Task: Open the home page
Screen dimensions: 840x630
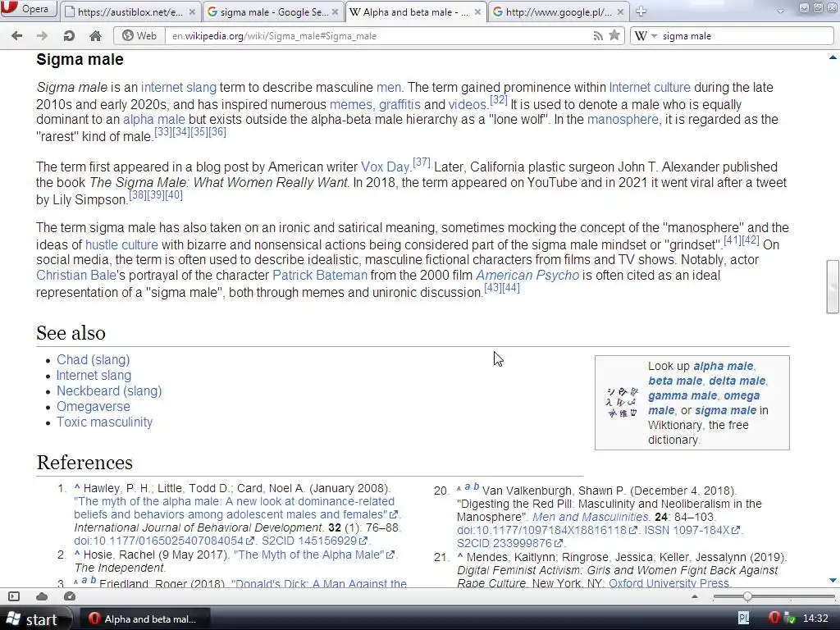Action: tap(95, 36)
